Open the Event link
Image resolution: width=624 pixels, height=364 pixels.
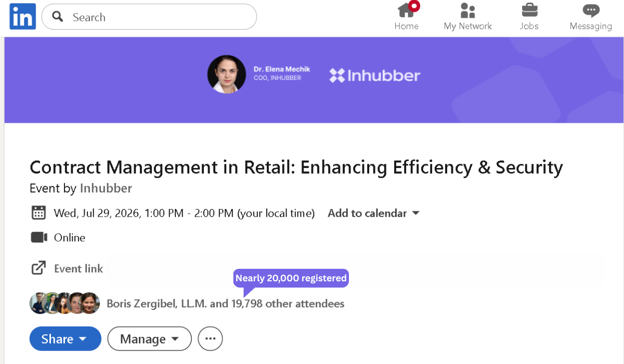tap(79, 269)
